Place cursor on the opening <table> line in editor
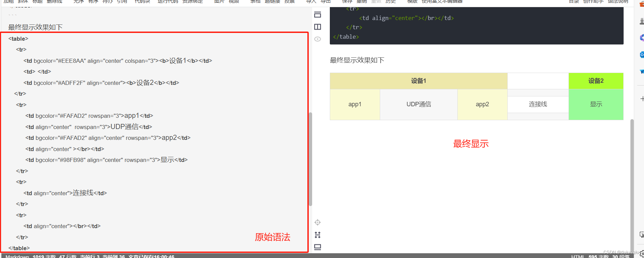The width and height of the screenshot is (644, 258). 18,39
